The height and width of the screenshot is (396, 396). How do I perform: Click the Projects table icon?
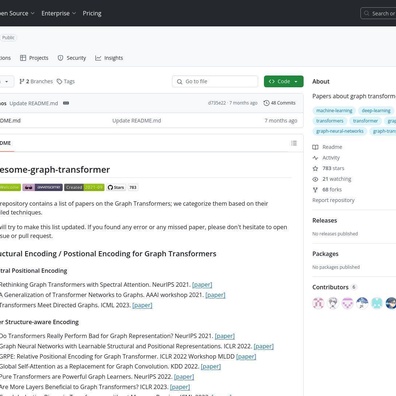tap(23, 58)
